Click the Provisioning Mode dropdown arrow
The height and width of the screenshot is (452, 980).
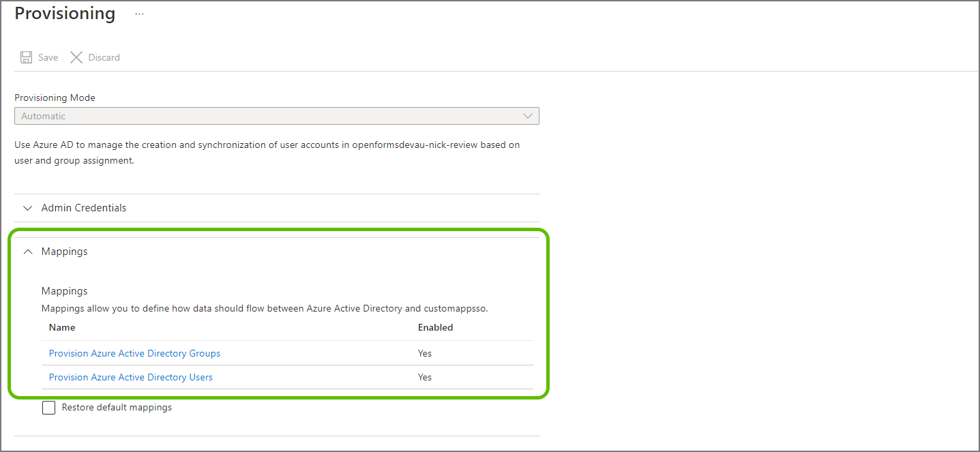pyautogui.click(x=527, y=116)
